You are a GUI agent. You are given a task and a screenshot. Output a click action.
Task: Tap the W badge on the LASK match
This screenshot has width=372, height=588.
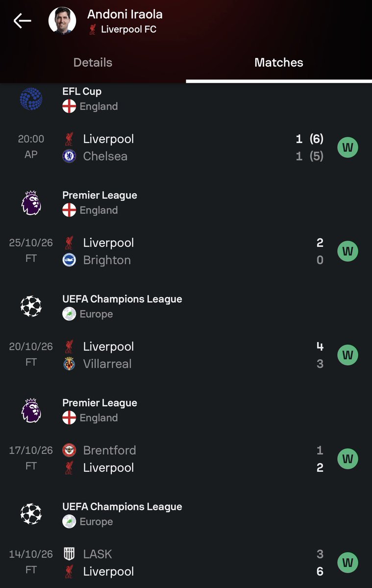347,563
